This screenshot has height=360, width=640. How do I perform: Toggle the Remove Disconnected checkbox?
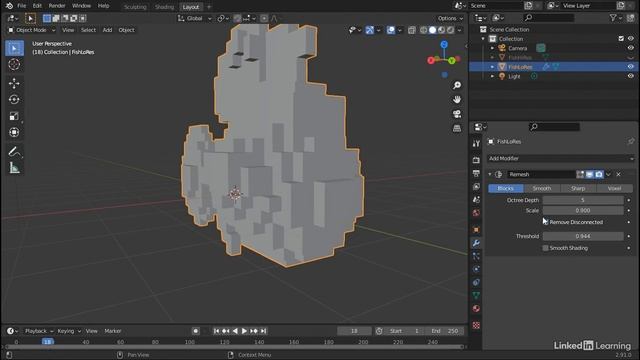pos(545,222)
